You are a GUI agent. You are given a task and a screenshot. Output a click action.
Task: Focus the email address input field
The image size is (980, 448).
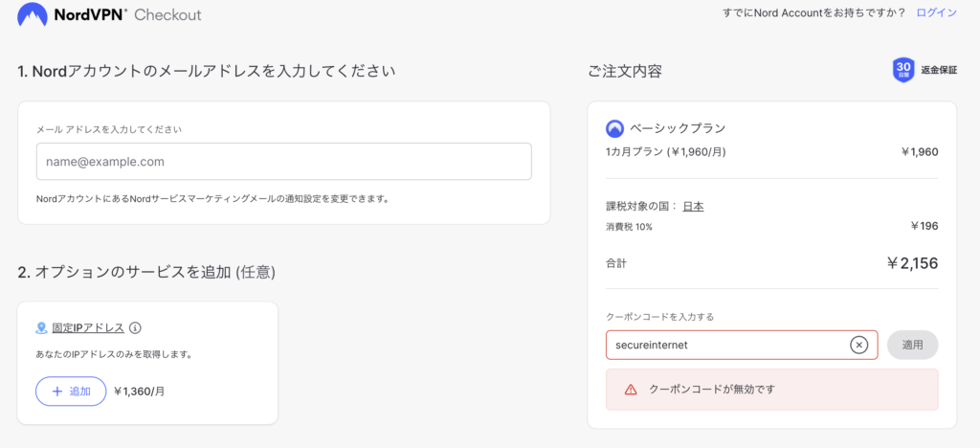(283, 162)
